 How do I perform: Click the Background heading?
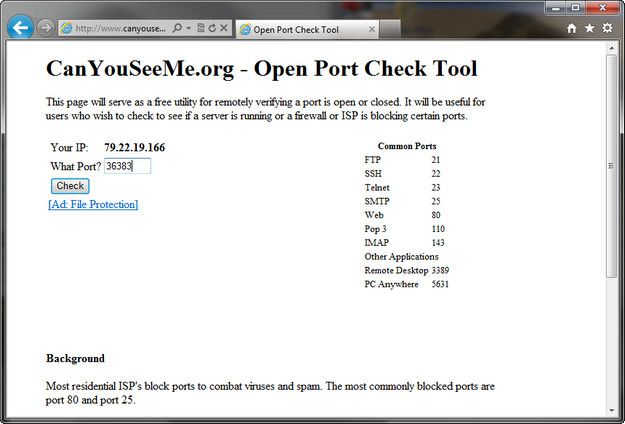point(75,358)
